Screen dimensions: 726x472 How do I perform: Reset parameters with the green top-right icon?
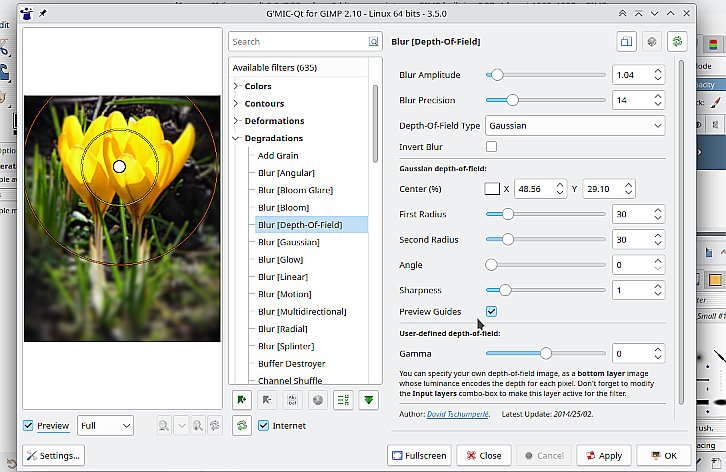click(678, 42)
